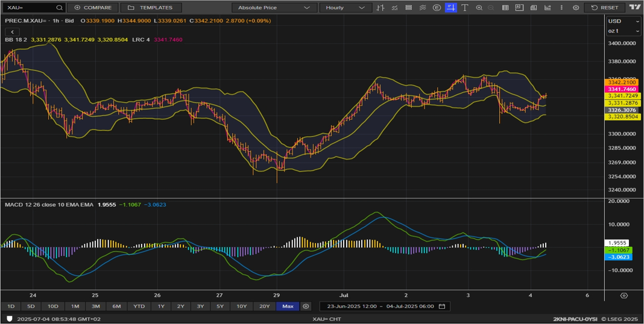This screenshot has height=324, width=644.
Task: Click the BB 18 2 indicator label
Action: 16,40
